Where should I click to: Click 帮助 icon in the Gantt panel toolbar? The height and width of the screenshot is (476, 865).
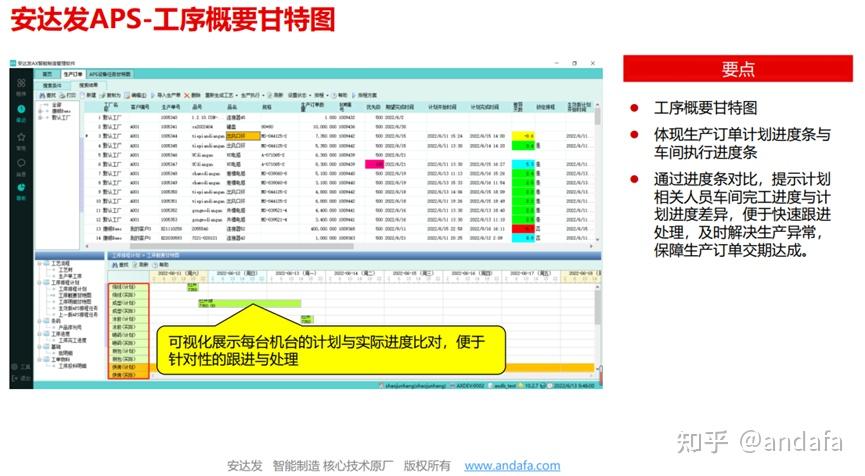[156, 265]
